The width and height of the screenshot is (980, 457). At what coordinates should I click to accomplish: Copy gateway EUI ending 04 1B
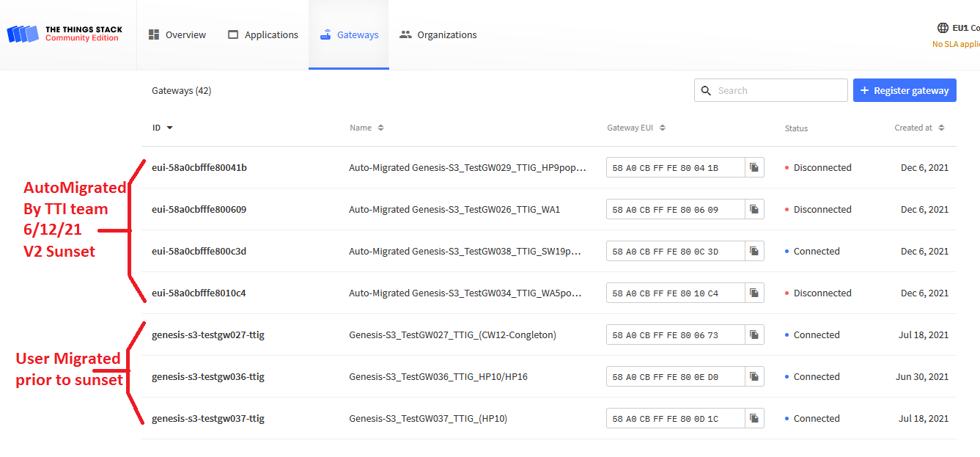pyautogui.click(x=754, y=168)
